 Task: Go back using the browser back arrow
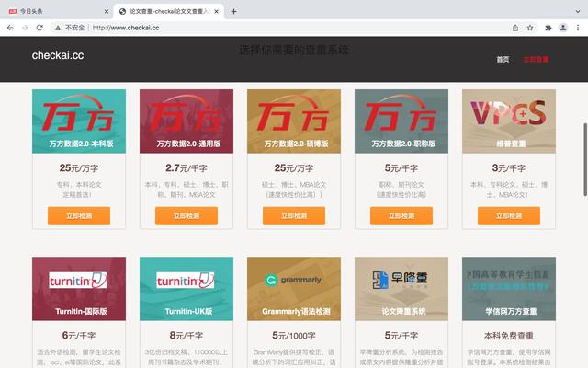(x=10, y=28)
